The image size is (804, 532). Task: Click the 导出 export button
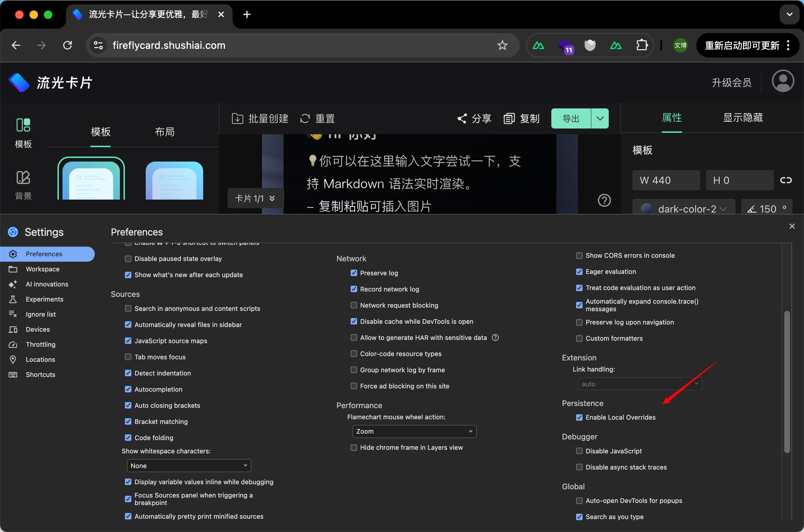point(570,118)
